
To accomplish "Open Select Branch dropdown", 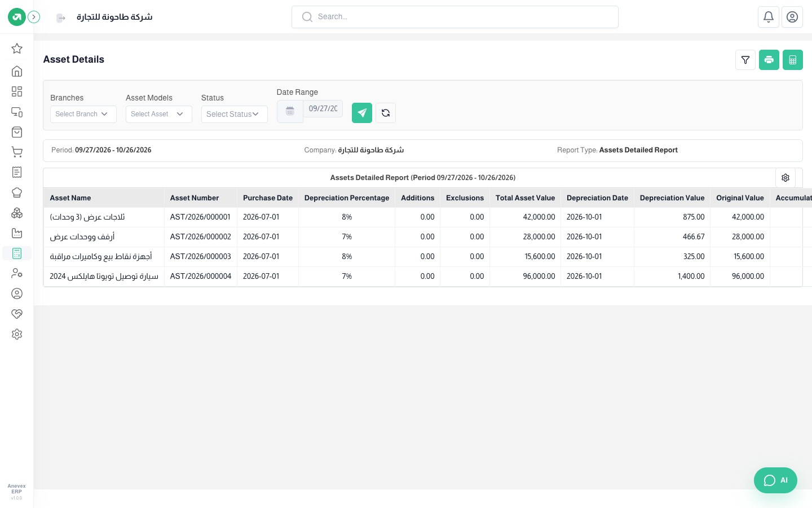I will point(83,114).
